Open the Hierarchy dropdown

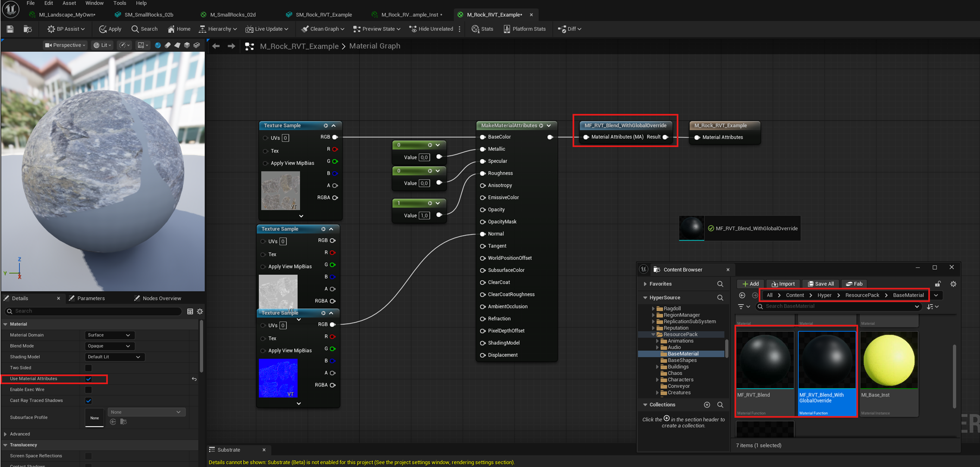(x=218, y=29)
